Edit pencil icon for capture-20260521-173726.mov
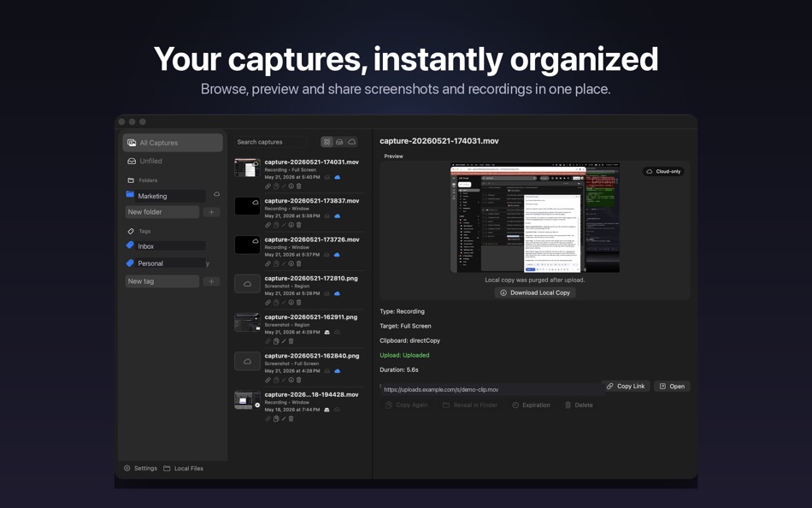 (284, 264)
